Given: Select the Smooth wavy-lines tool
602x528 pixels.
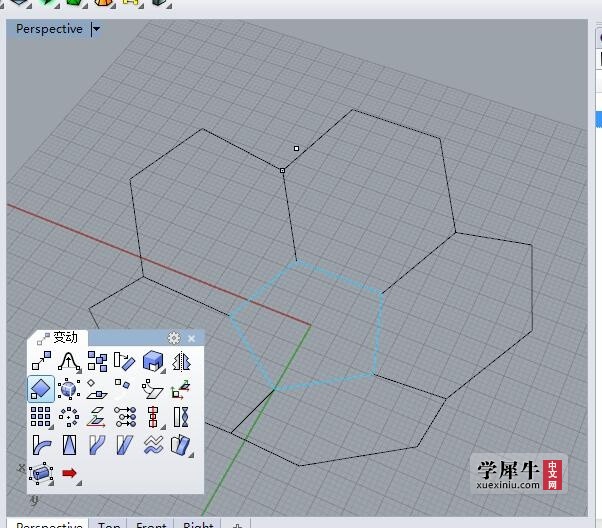Looking at the screenshot, I should (x=153, y=445).
